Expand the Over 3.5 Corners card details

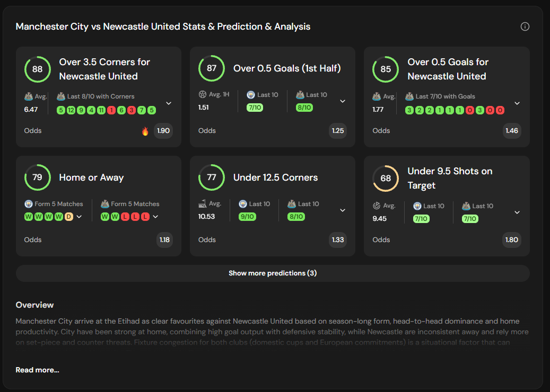pos(169,103)
